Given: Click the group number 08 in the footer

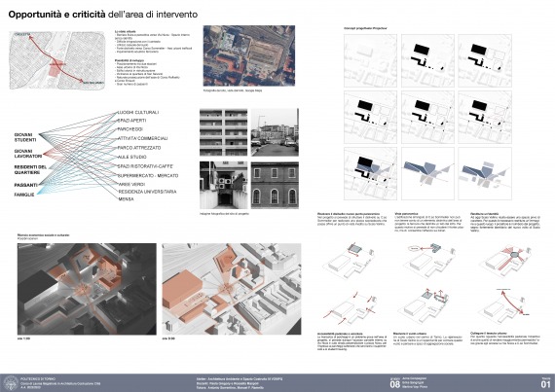Looking at the screenshot, I should pos(394,384).
